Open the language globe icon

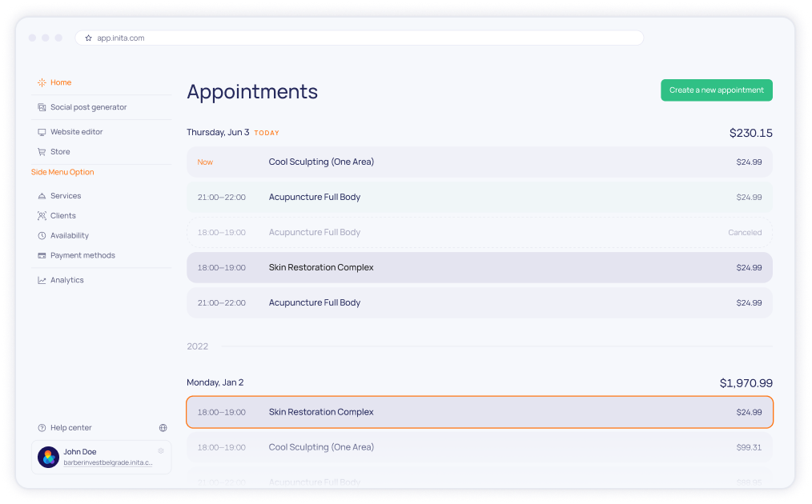point(163,427)
